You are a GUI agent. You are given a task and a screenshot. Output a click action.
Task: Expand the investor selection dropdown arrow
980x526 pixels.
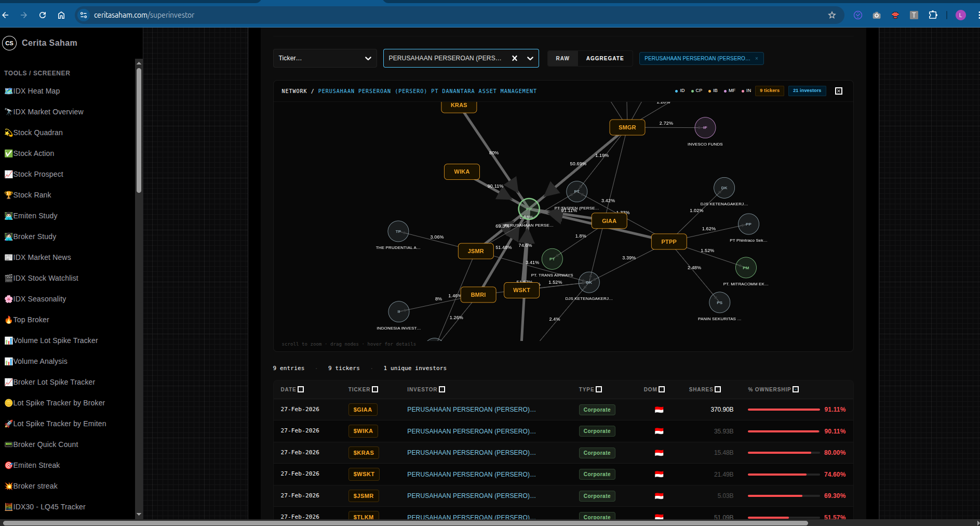pos(530,58)
